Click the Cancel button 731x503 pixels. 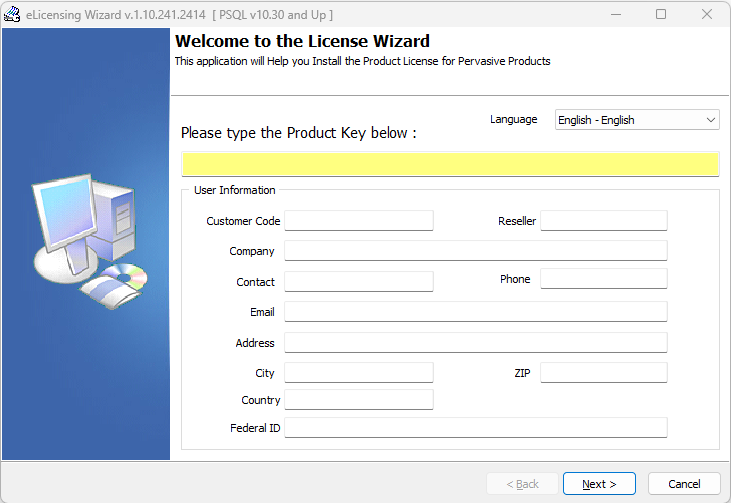pyautogui.click(x=684, y=484)
